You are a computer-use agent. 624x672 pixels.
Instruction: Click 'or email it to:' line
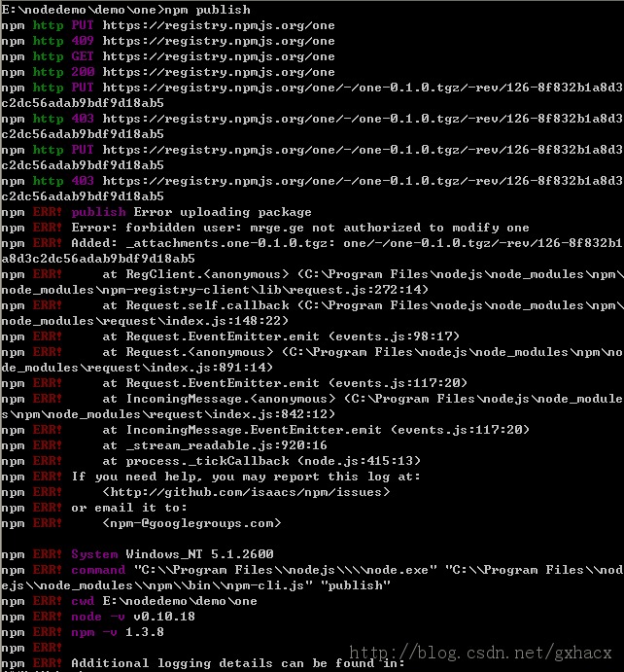click(x=129, y=508)
